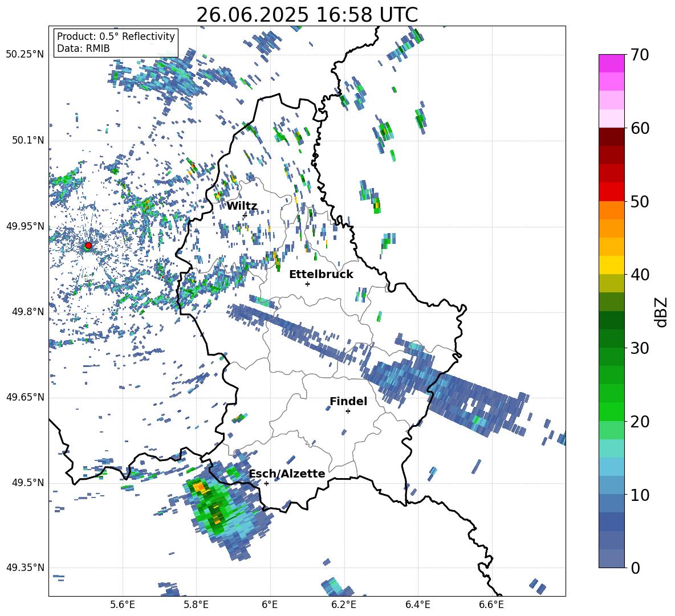Pick the magenta swatch at top of colorbar
The image size is (675, 616).
611,63
